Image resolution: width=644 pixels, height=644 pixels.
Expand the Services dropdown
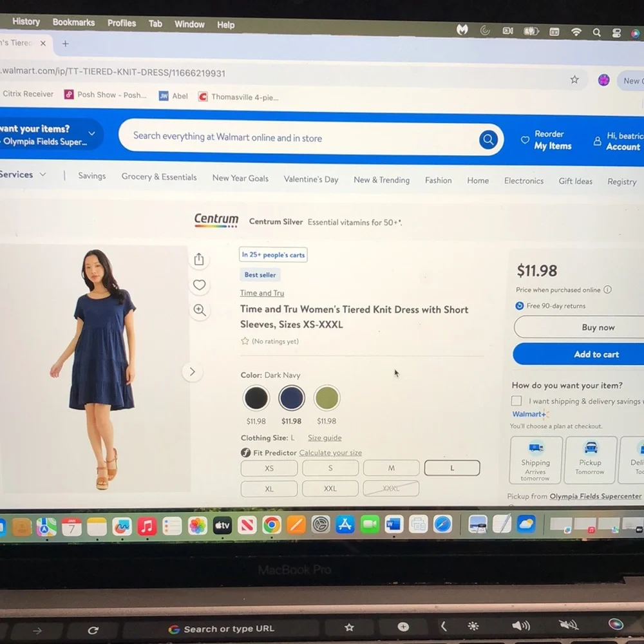coord(23,174)
